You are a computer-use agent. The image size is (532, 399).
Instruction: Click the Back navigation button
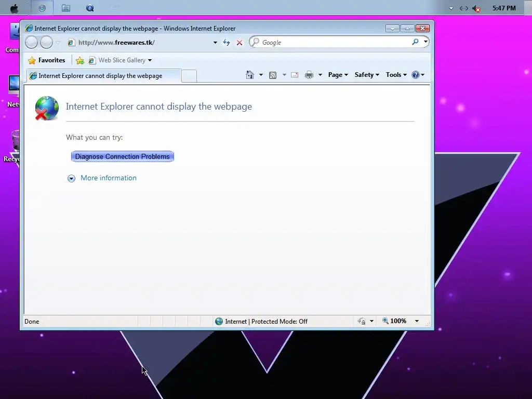pos(32,43)
